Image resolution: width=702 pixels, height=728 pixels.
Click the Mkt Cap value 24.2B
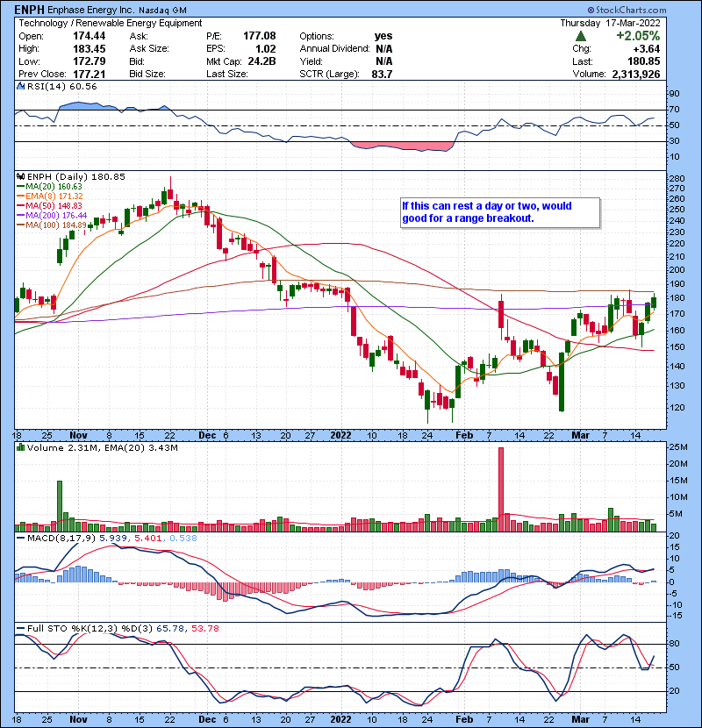pyautogui.click(x=261, y=61)
